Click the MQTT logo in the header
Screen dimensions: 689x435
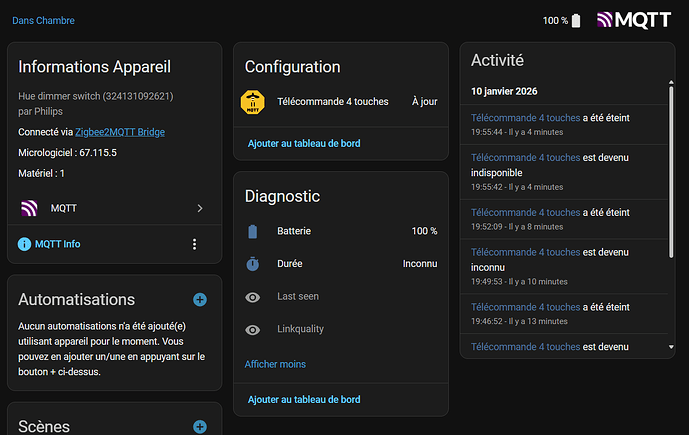pos(633,20)
